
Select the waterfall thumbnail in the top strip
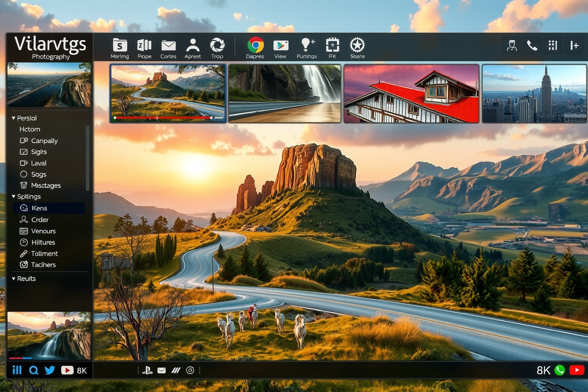(284, 94)
